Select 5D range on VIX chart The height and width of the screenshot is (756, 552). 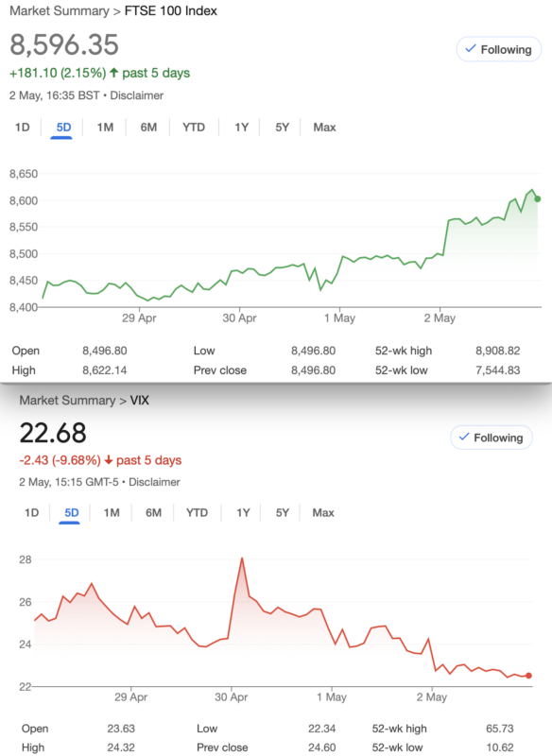[71, 512]
